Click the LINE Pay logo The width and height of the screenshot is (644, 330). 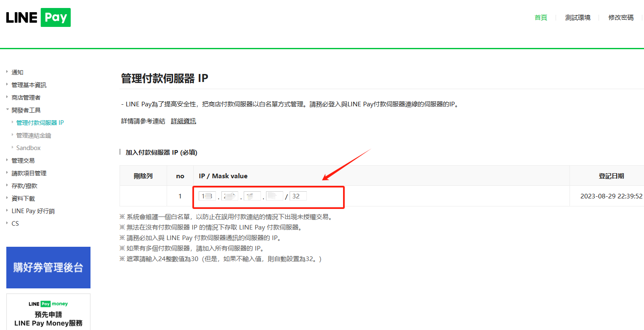38,17
